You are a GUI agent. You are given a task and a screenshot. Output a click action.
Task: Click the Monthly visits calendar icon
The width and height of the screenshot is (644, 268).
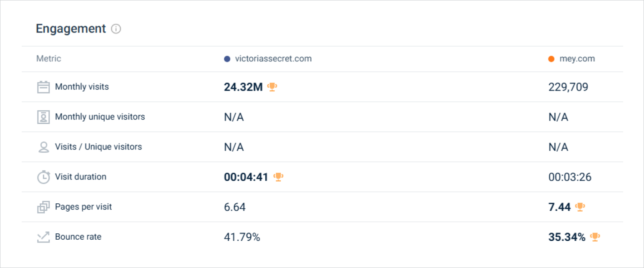point(43,87)
